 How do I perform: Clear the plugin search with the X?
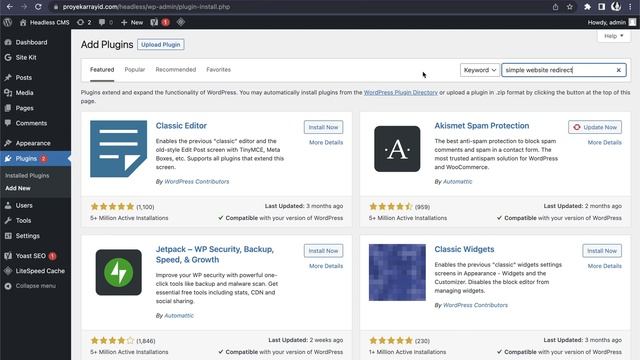(618, 70)
